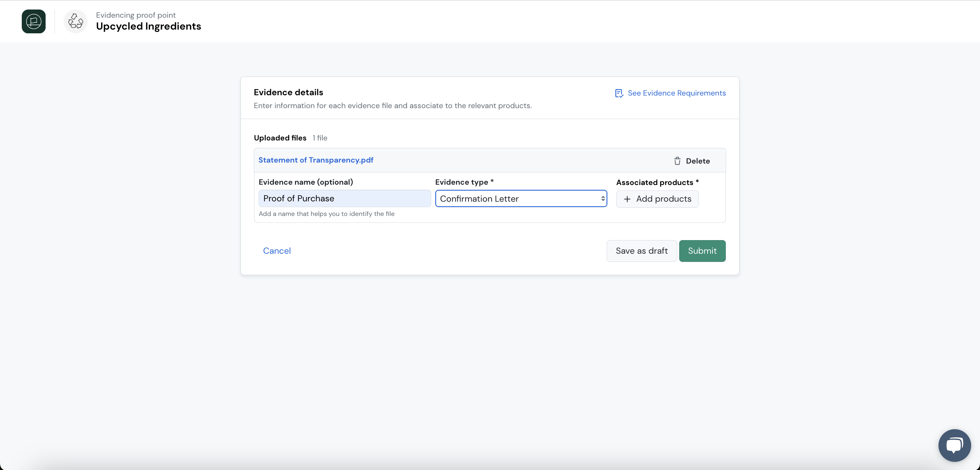Click the Associated products label
Image resolution: width=980 pixels, height=470 pixels.
pos(657,183)
